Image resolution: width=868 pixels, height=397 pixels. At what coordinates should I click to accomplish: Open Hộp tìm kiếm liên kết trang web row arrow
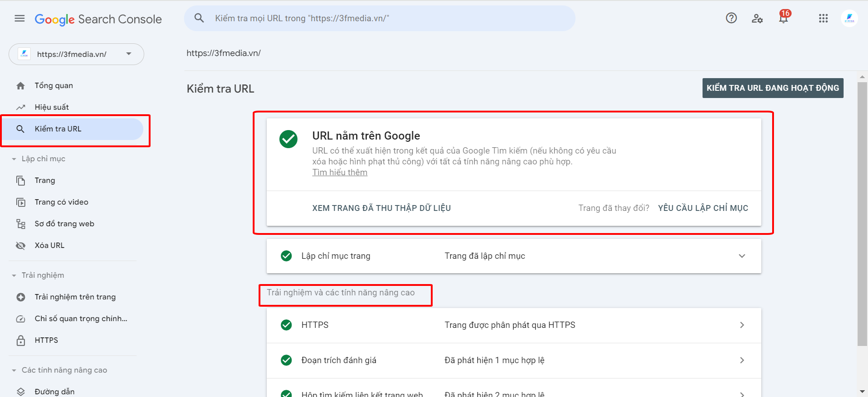[x=742, y=394]
